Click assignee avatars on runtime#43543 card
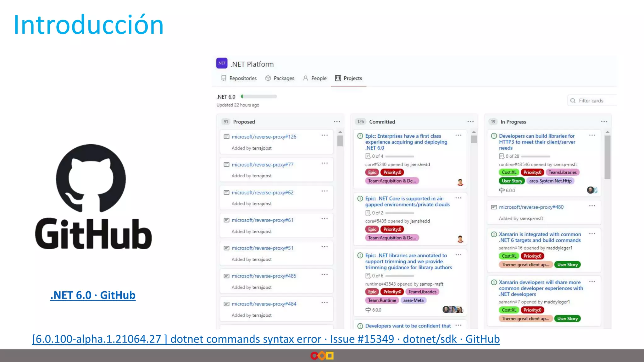 click(453, 310)
